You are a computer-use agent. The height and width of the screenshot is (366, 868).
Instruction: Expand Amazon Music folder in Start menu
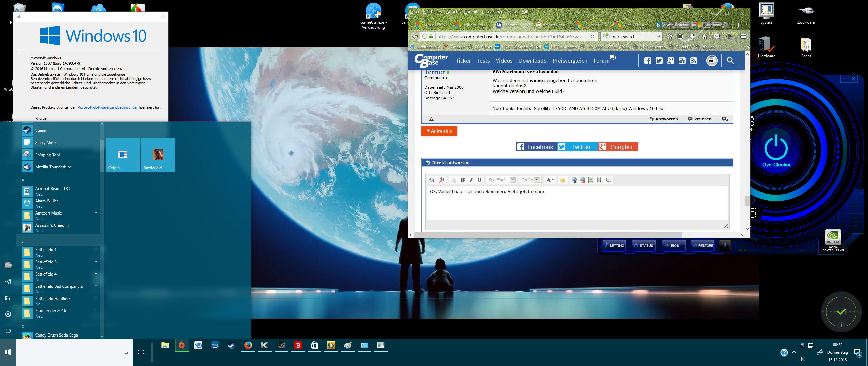(x=96, y=213)
